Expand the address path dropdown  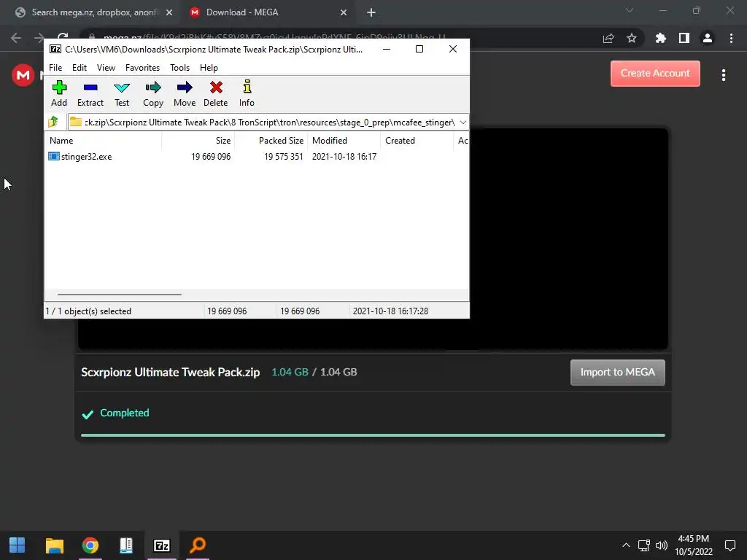(462, 122)
